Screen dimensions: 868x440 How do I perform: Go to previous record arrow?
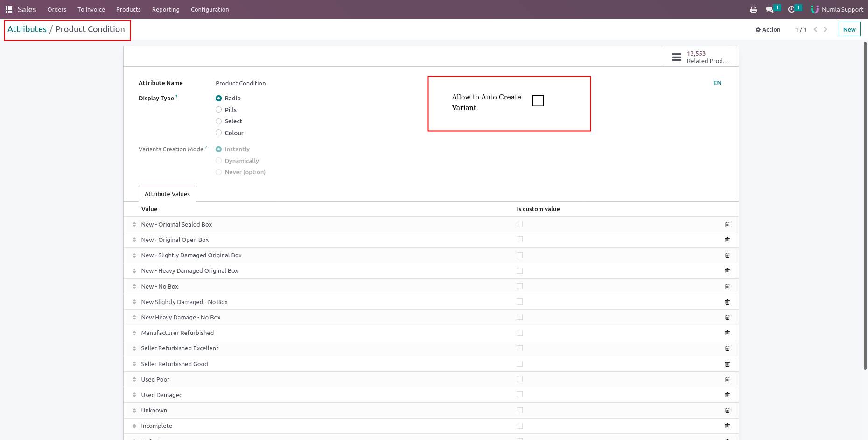point(815,29)
